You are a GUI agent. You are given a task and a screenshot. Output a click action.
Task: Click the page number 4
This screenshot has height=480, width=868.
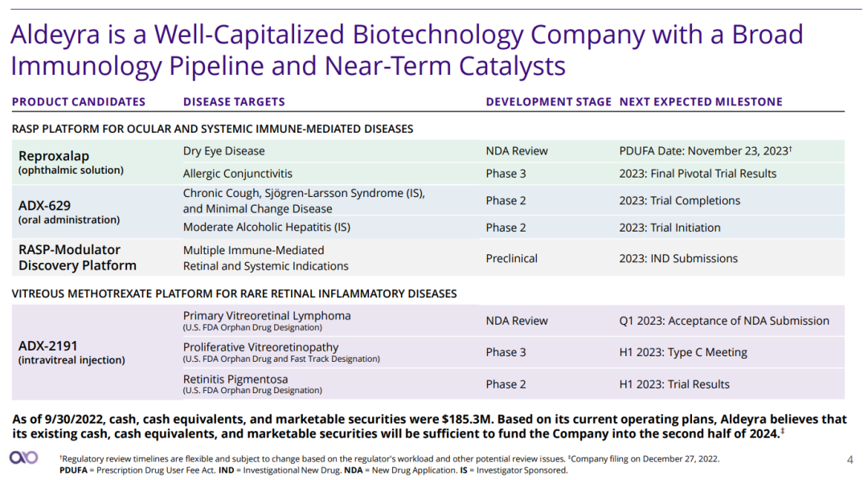pos(850,460)
